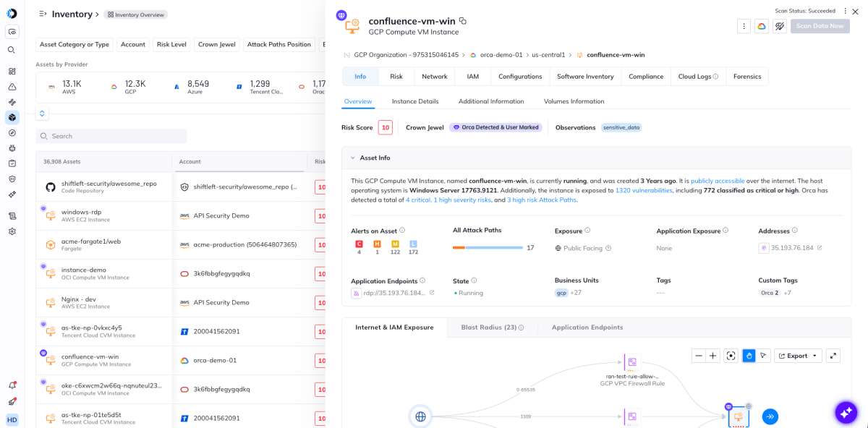Click the Orca logo in the sidebar
868x428 pixels.
12,13
